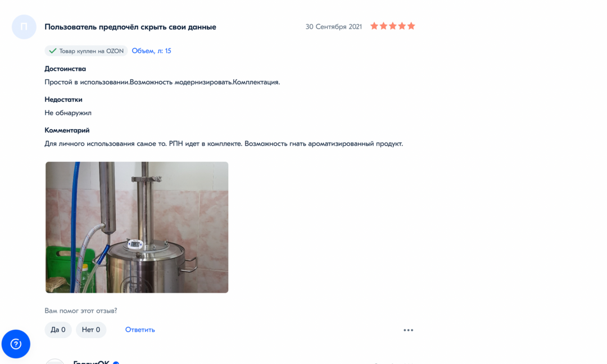Click the Товар куплен на OZON badge
This screenshot has height=364, width=607.
click(87, 51)
